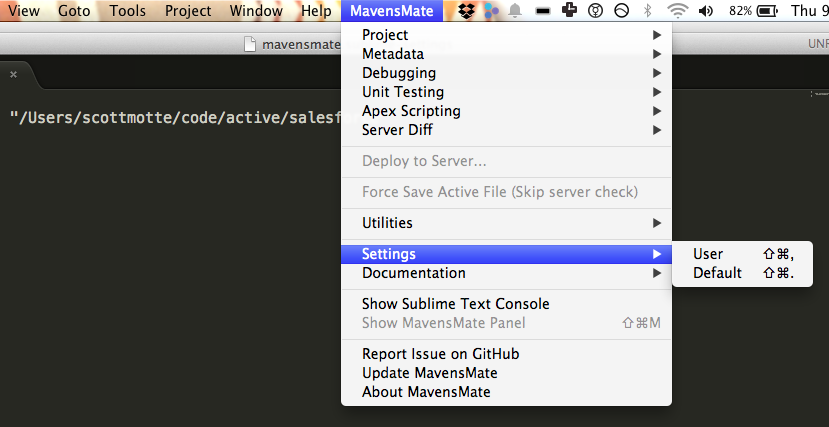Click Deploy to Server menu entry
The height and width of the screenshot is (427, 829).
coord(506,161)
